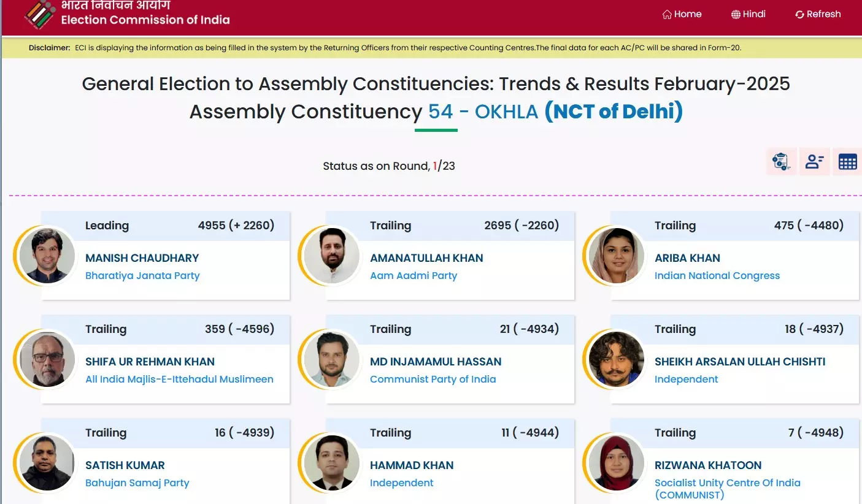Click Amanatullah Khan's candidate photo
This screenshot has height=504, width=862.
click(332, 256)
